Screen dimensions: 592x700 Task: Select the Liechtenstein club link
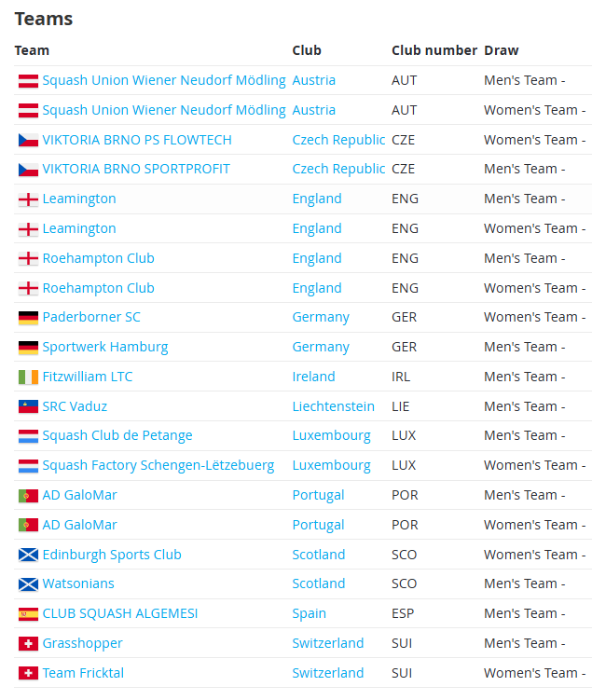334,406
